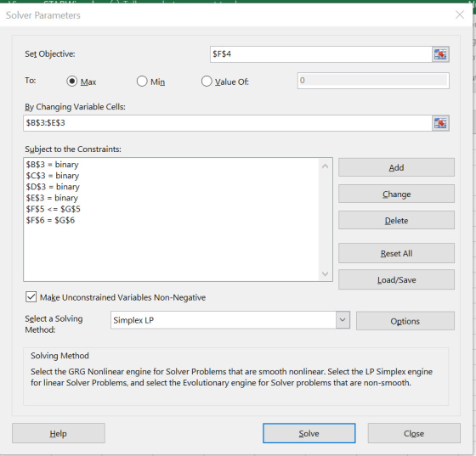This screenshot has height=456, width=476.
Task: Click the Add constraint button
Action: coord(396,167)
